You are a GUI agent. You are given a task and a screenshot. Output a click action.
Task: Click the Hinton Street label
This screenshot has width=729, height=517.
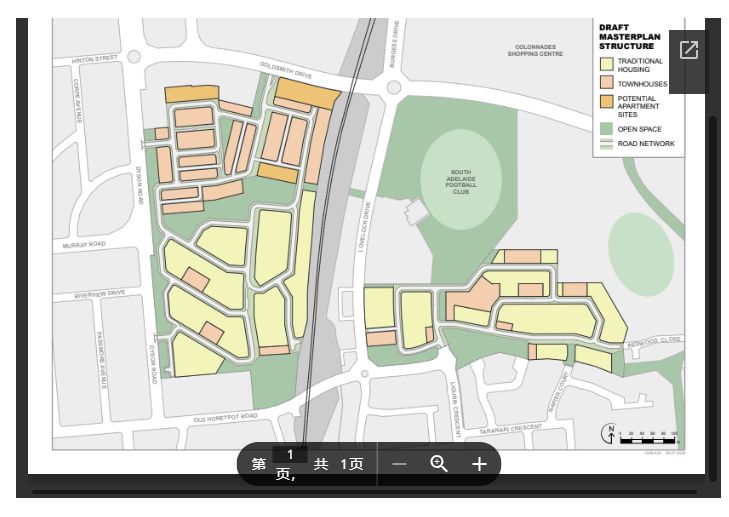tap(94, 60)
